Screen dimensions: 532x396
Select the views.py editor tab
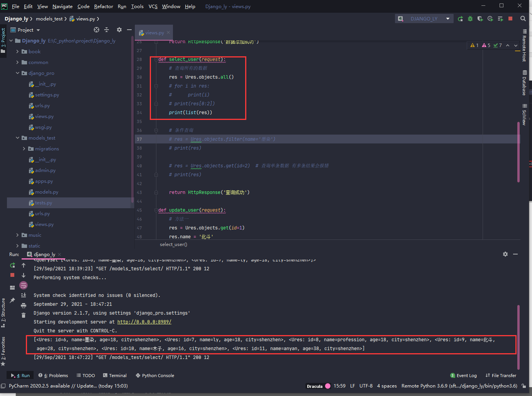(x=154, y=32)
